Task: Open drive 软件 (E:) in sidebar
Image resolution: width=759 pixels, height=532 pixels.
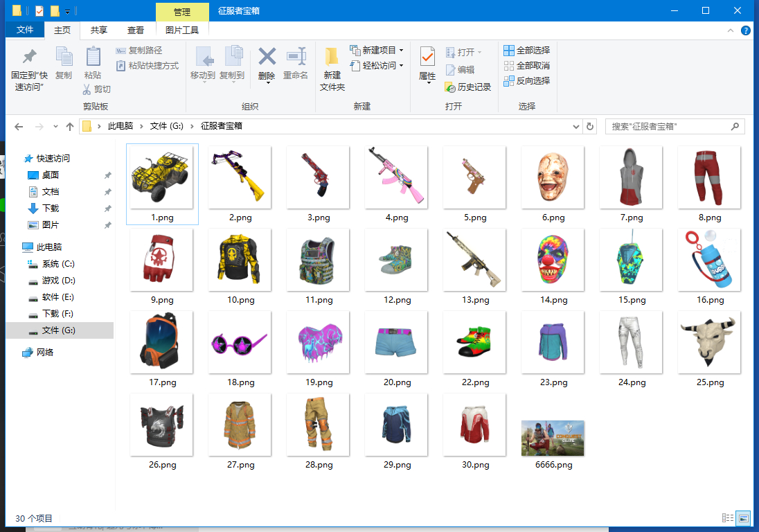Action: pos(58,296)
